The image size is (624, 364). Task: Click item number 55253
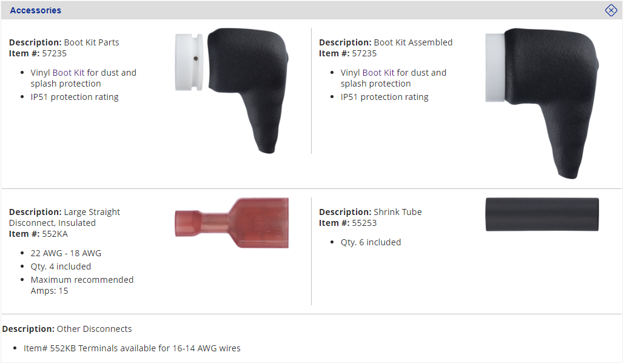(x=365, y=223)
